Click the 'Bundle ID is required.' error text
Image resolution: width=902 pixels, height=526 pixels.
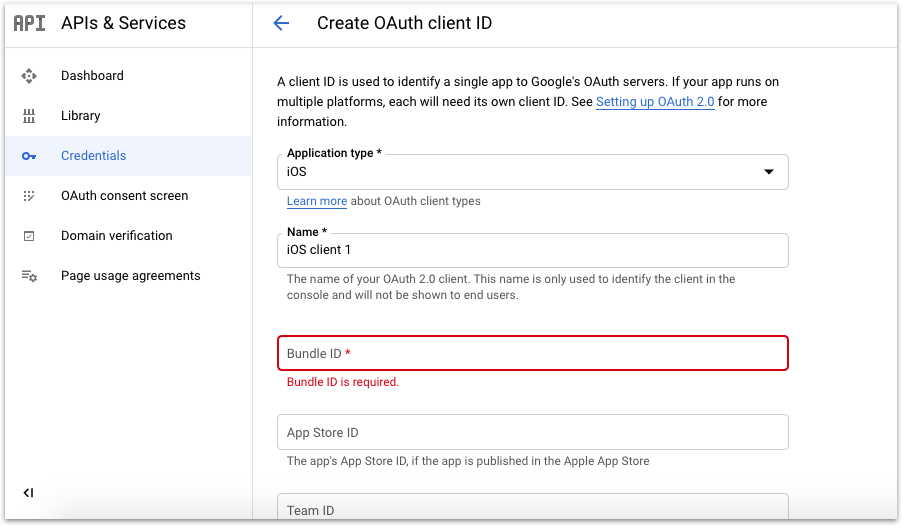[343, 382]
